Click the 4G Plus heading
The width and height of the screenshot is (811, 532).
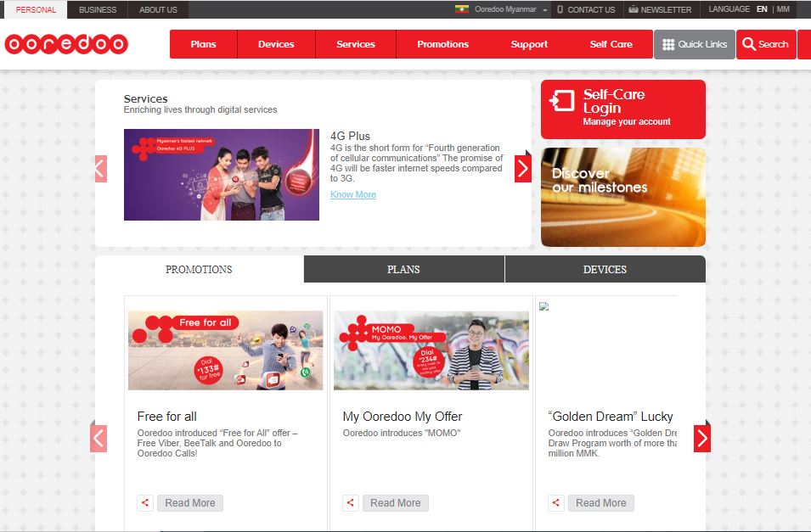click(x=350, y=136)
